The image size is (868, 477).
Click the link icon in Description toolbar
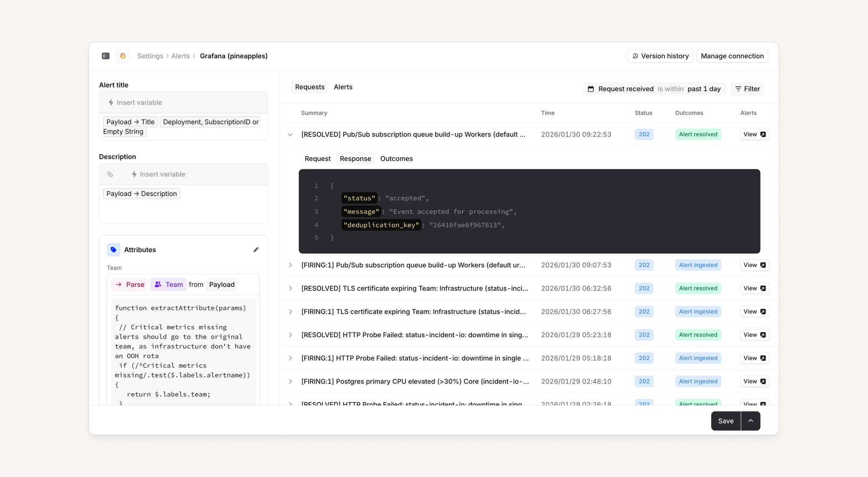click(110, 174)
